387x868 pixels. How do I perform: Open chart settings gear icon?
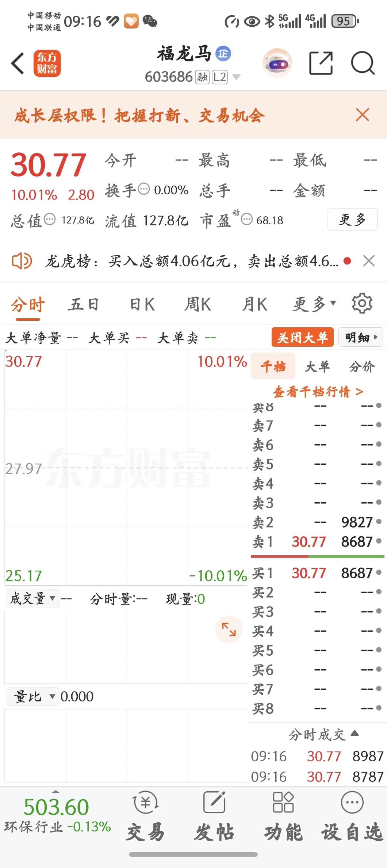(x=362, y=303)
